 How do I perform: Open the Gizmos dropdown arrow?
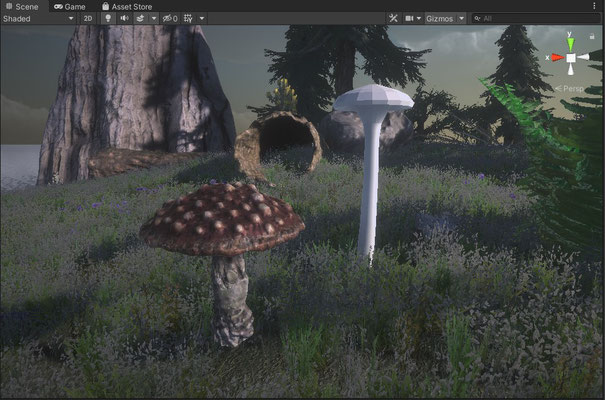coord(461,19)
